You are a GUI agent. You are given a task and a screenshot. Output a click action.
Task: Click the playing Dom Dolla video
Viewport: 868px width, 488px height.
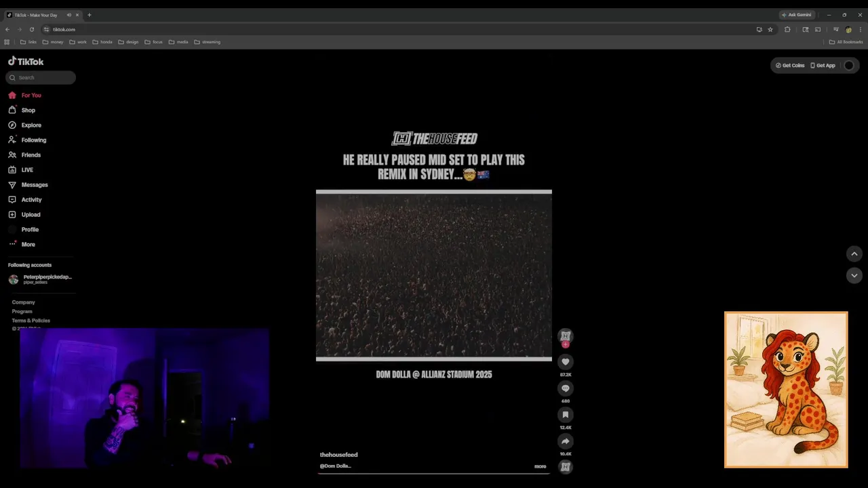click(434, 275)
